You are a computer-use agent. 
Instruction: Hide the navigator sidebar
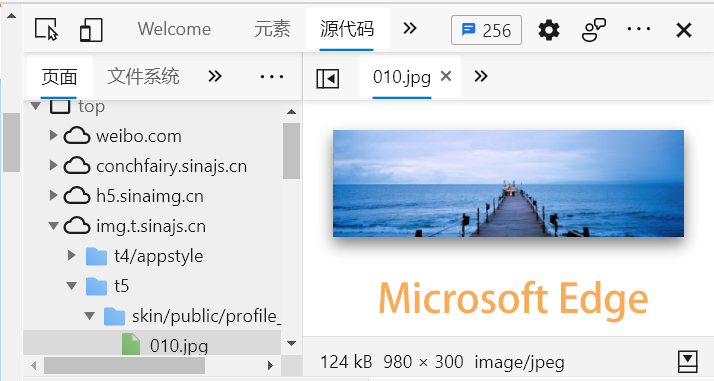(x=327, y=78)
